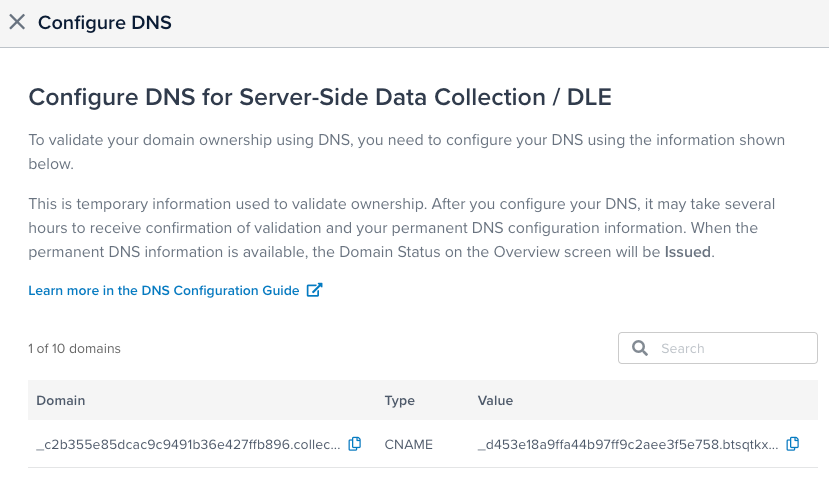
Task: Select the truncated _d453e18a9 value text
Action: [628, 444]
